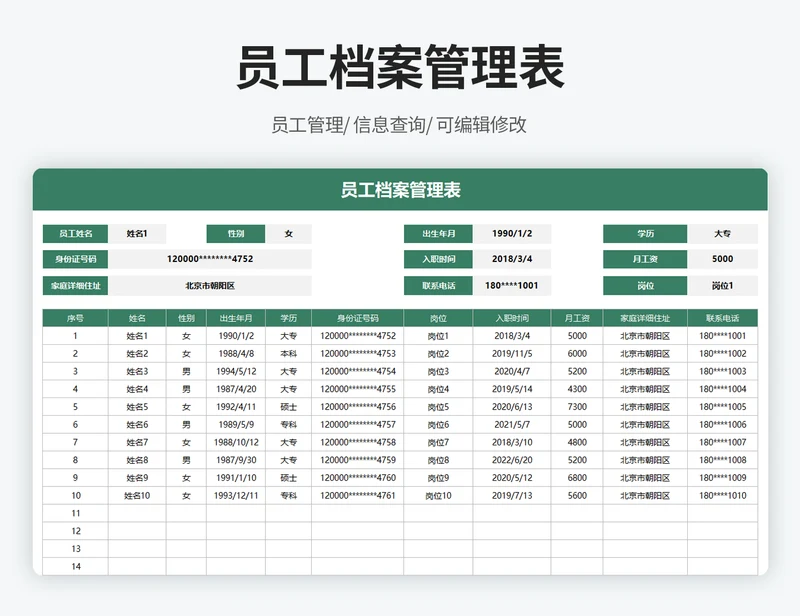Click ID cell 120000********4753
Image resolution: width=800 pixels, height=616 pixels.
tap(358, 354)
